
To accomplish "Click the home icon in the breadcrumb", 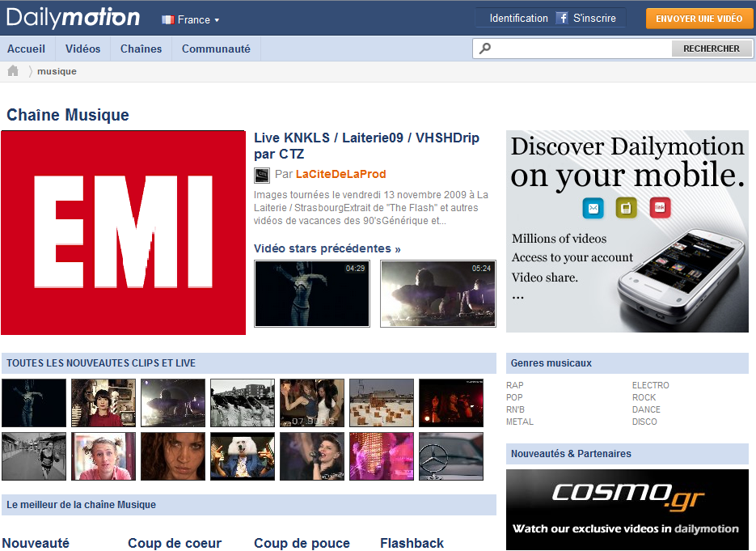I will [13, 71].
